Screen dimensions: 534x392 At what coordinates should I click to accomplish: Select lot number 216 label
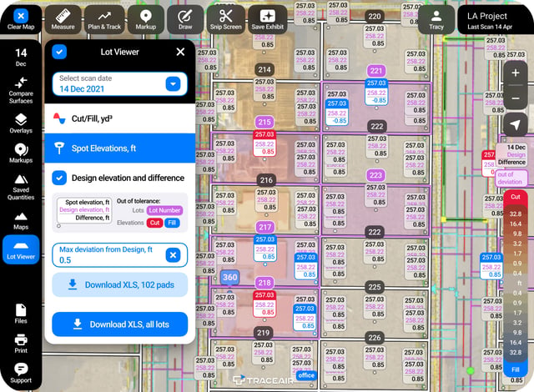click(x=266, y=180)
